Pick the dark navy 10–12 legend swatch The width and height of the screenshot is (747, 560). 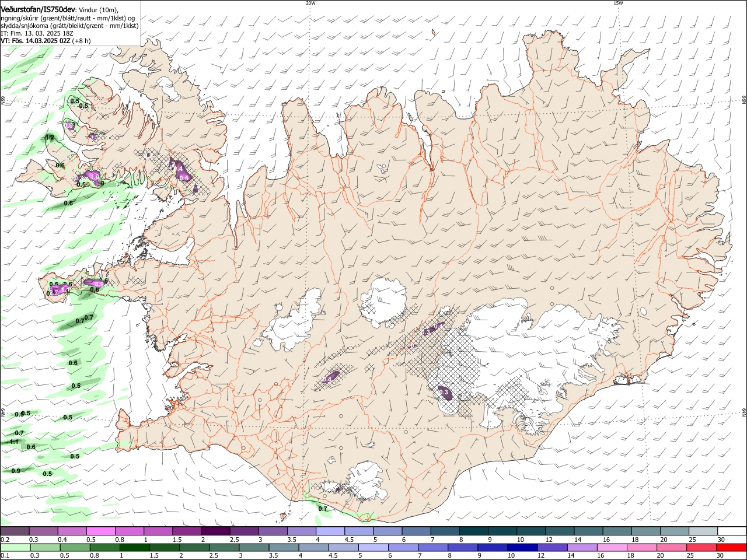coord(521,548)
